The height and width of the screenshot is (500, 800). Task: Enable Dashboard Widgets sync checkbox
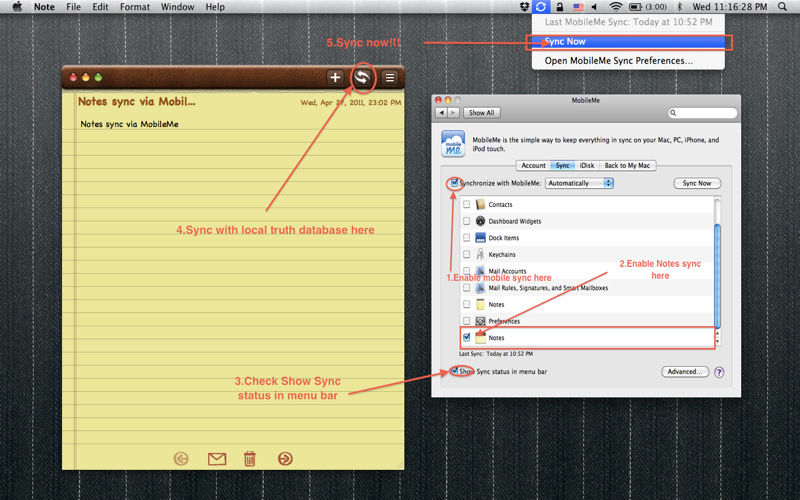[466, 221]
